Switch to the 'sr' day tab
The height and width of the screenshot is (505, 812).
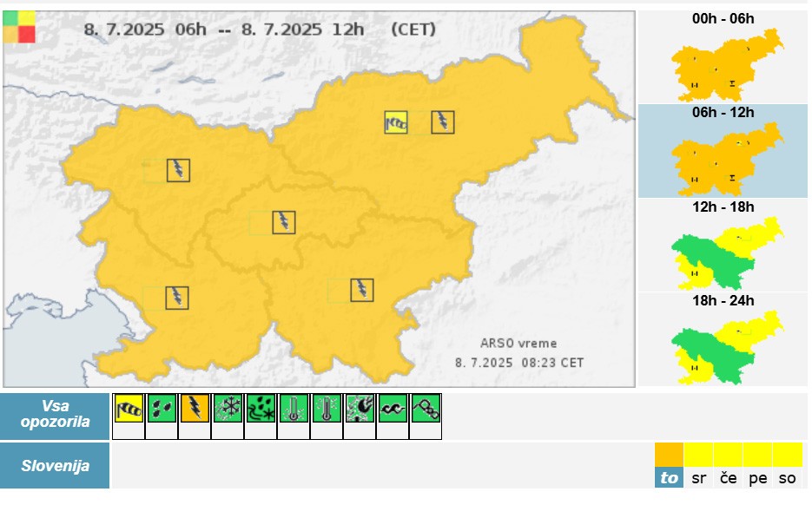[698, 478]
